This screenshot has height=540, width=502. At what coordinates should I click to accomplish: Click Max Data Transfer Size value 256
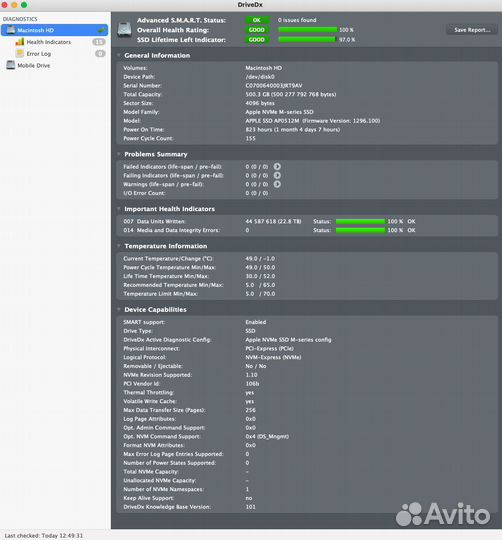[x=250, y=410]
